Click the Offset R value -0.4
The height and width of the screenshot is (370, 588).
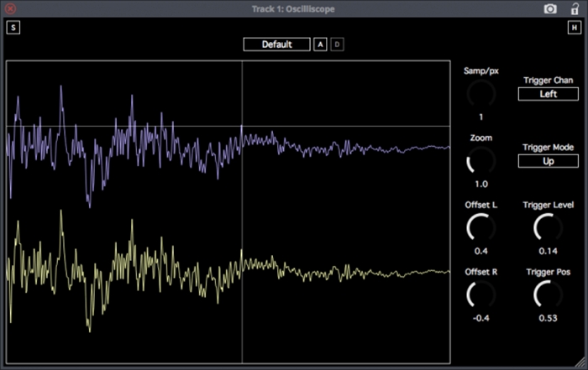tap(481, 318)
